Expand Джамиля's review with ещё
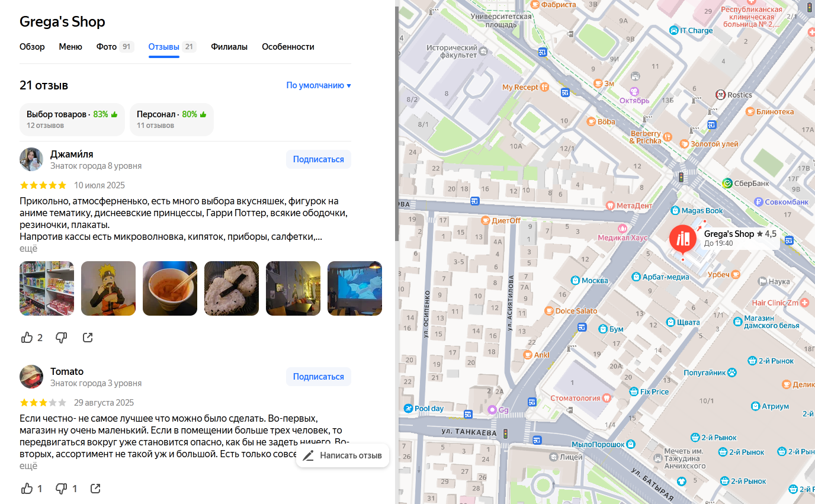The width and height of the screenshot is (815, 504). (28, 249)
